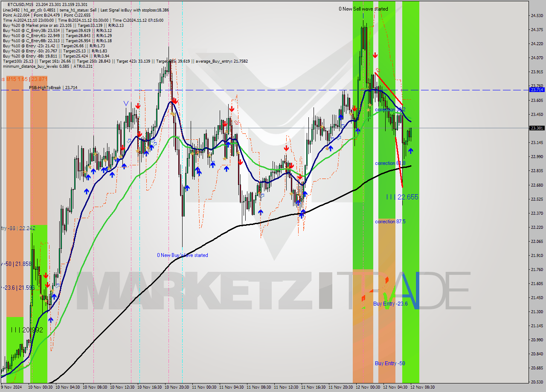Select the 'correction 38.2' label
Viewport: 546px width, 392px height.
(x=390, y=110)
